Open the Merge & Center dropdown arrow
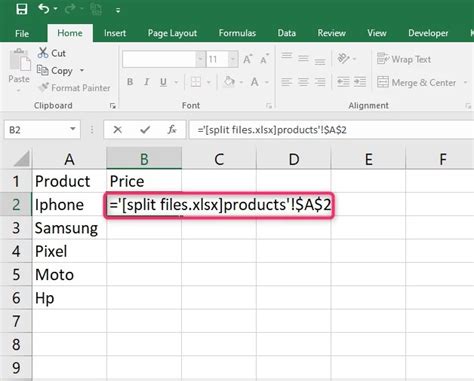 point(465,82)
